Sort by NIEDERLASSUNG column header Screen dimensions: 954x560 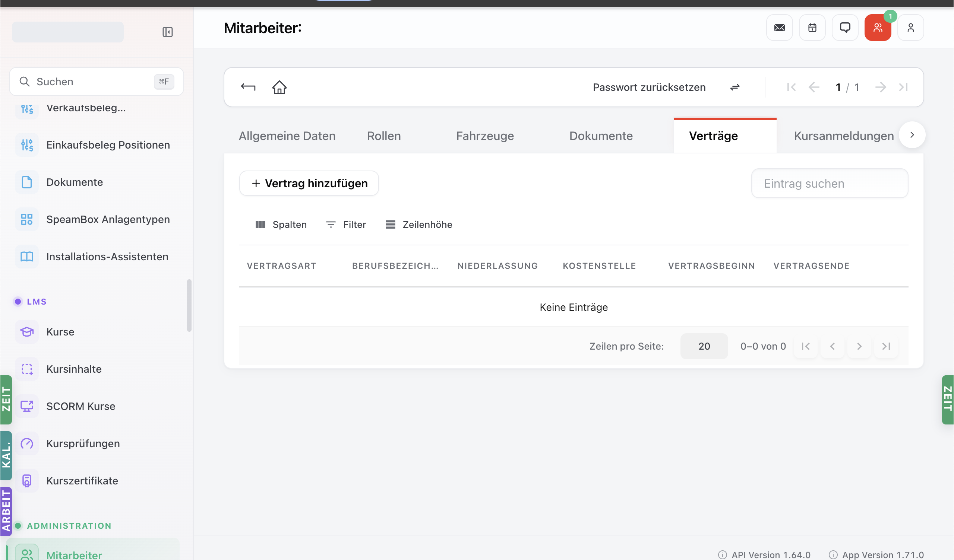click(x=497, y=266)
